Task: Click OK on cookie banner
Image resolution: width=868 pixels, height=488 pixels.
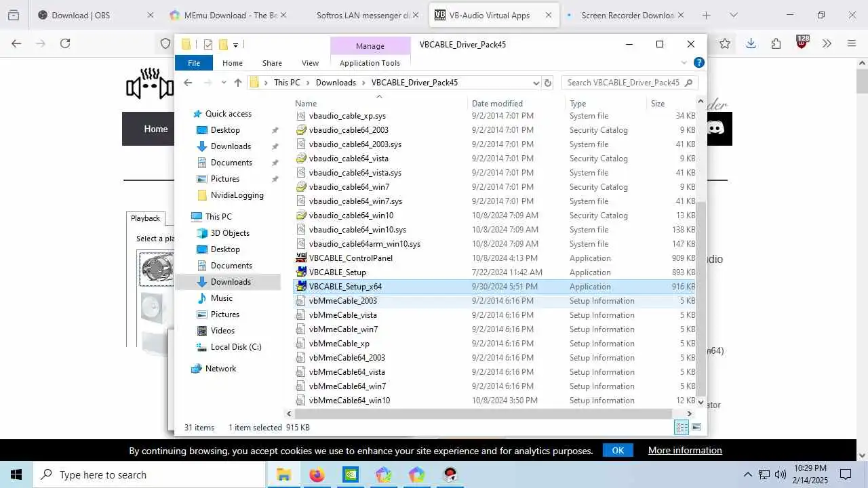Action: [x=618, y=450]
